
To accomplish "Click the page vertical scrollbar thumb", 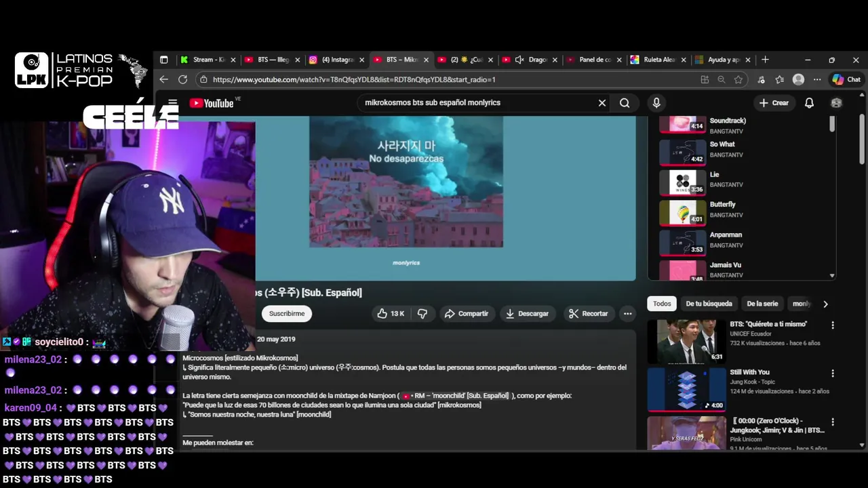I will point(863,139).
